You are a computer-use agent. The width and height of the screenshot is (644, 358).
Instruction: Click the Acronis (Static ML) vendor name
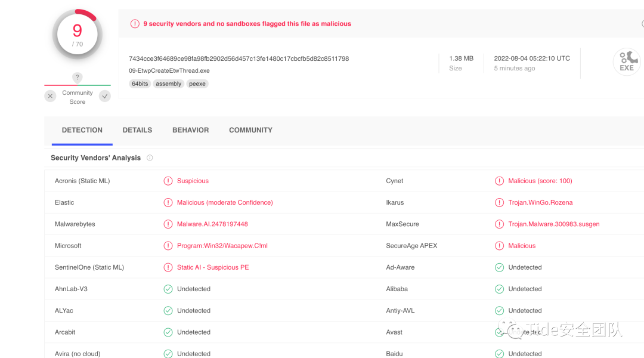[x=82, y=181]
